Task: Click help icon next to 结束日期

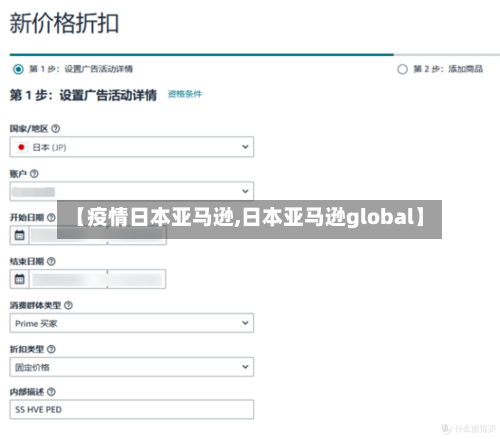Action: tap(51, 261)
